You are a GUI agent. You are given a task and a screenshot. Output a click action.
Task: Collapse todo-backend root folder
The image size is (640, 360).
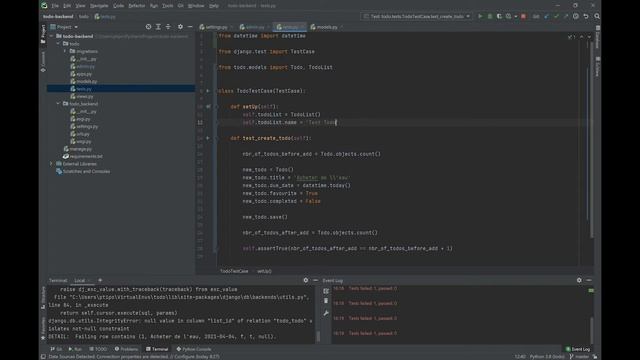tap(52, 36)
